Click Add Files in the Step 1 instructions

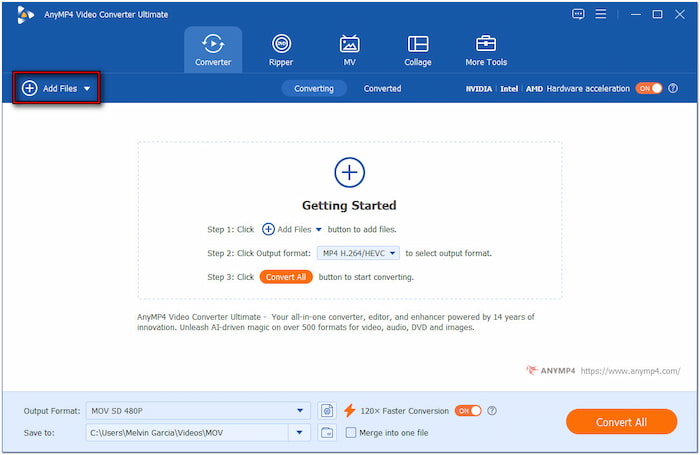tap(292, 230)
